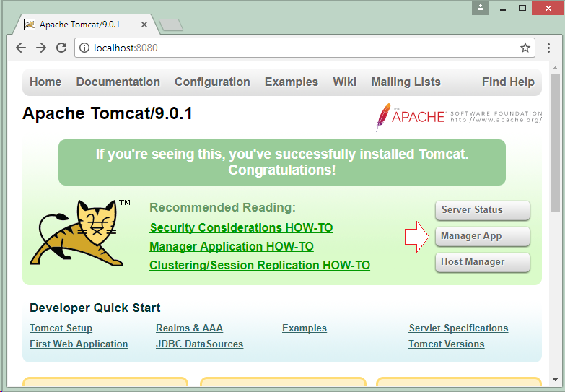Screen dimensions: 565x392
Task: Click the Recommended Reading heading
Action: coord(222,207)
